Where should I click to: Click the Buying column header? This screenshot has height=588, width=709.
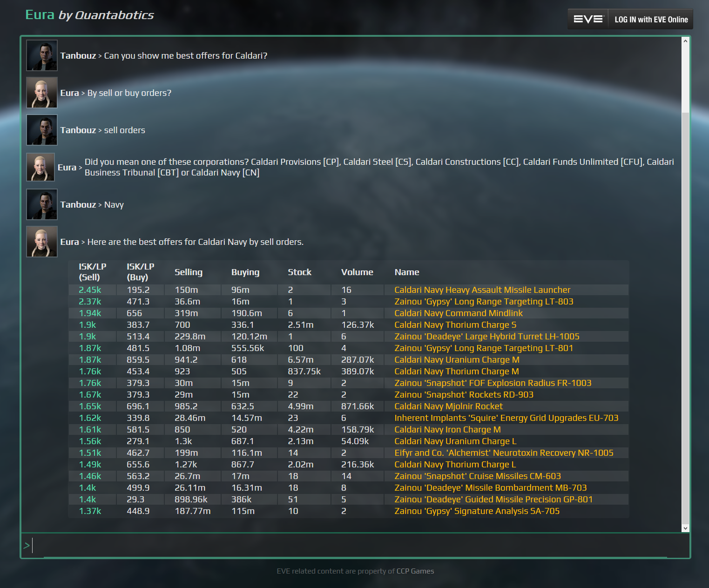click(245, 272)
